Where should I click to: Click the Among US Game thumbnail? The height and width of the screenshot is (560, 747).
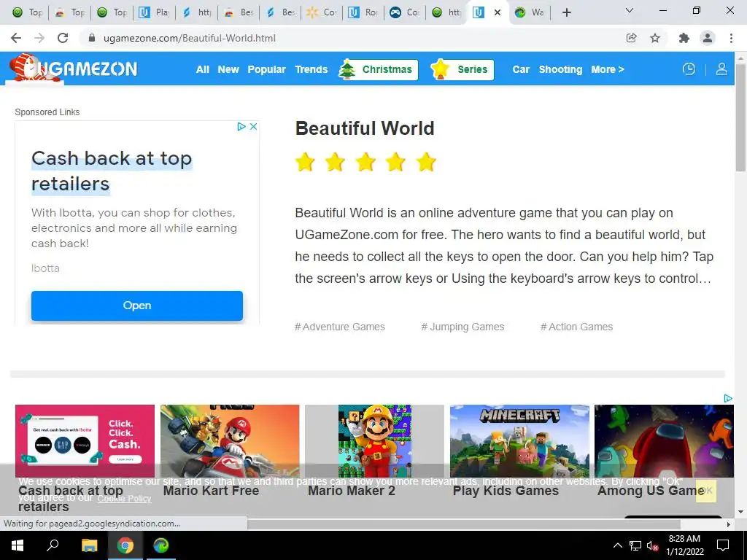[664, 441]
